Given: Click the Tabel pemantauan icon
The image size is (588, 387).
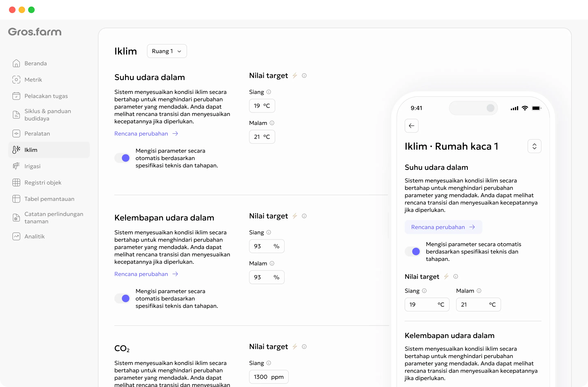Looking at the screenshot, I should (x=16, y=199).
